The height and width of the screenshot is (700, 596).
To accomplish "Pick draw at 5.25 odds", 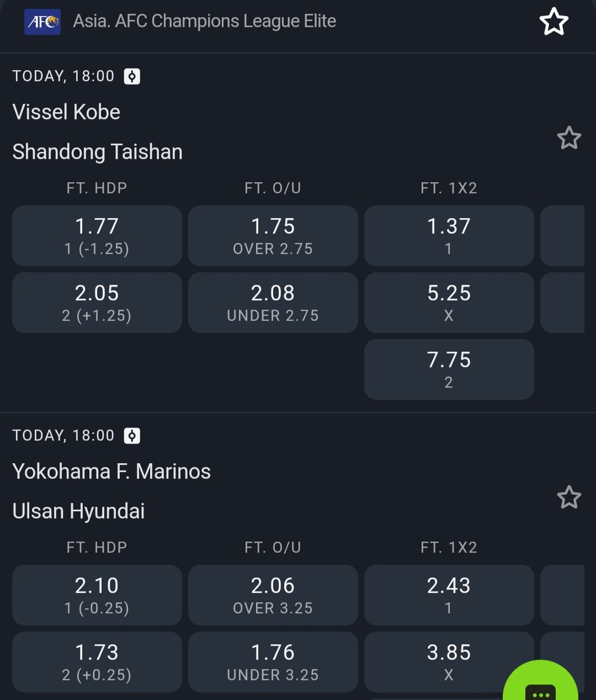I will coord(449,303).
